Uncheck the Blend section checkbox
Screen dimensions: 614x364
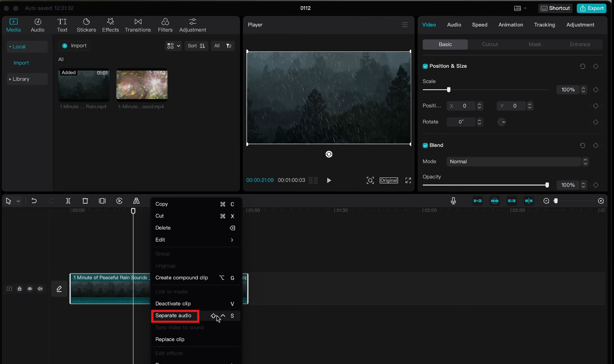point(425,145)
